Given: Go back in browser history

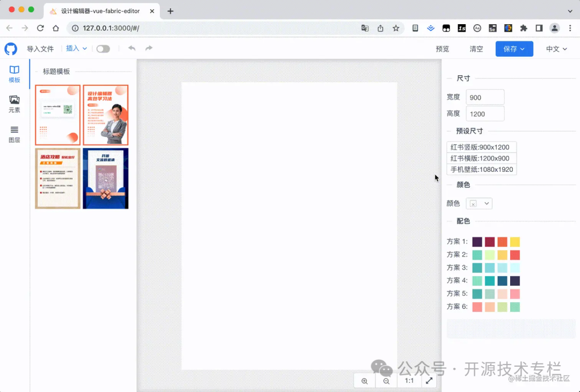Looking at the screenshot, I should click(9, 28).
